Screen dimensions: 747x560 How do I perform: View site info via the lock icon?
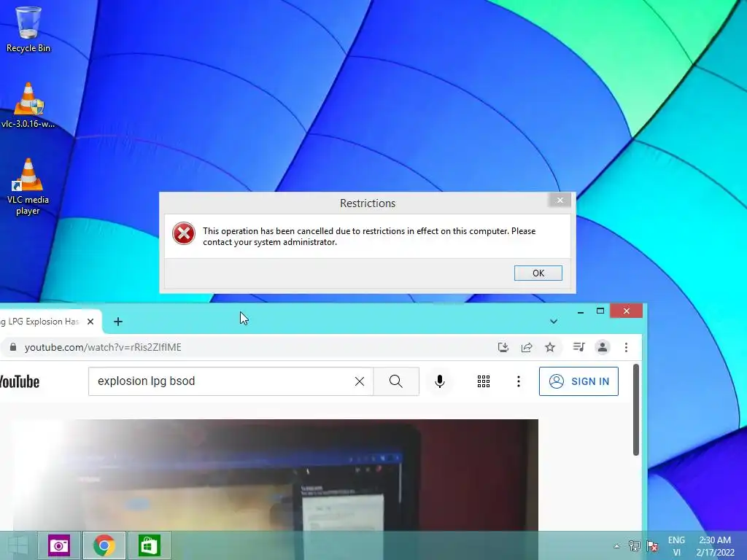13,347
